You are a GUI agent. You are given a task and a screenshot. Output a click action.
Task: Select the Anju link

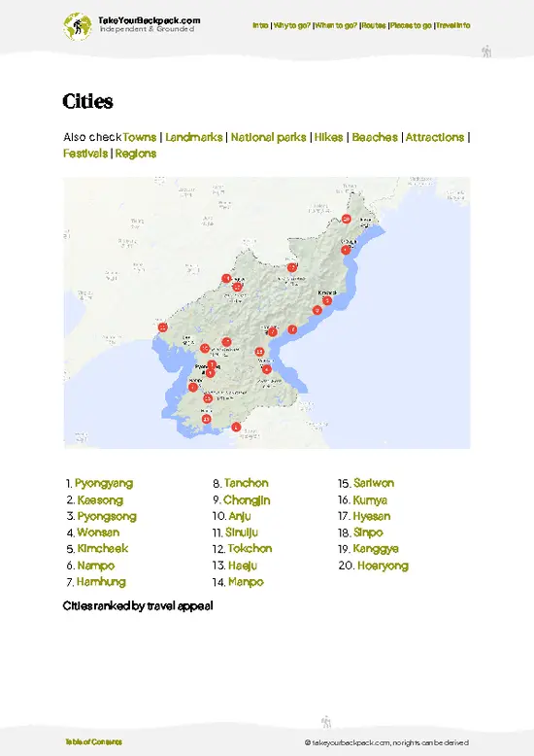240,516
